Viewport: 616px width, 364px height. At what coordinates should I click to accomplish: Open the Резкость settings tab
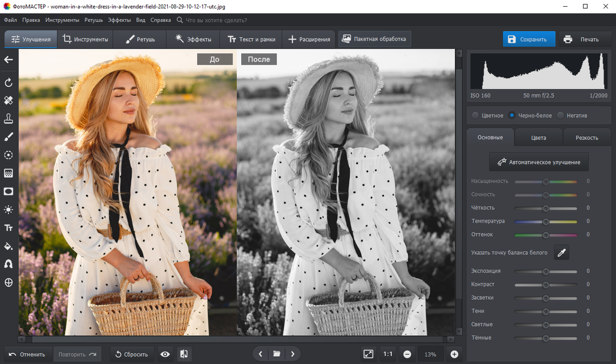coord(587,137)
